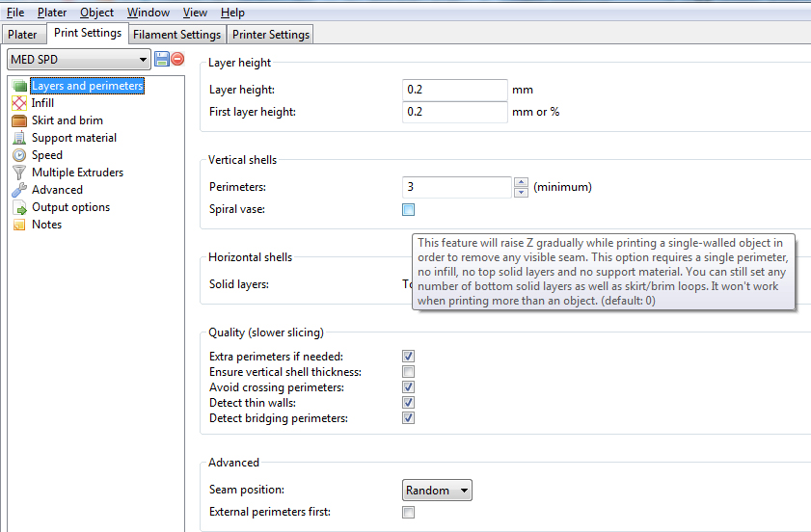Click the First layer height input field
811x532 pixels.
click(x=454, y=112)
